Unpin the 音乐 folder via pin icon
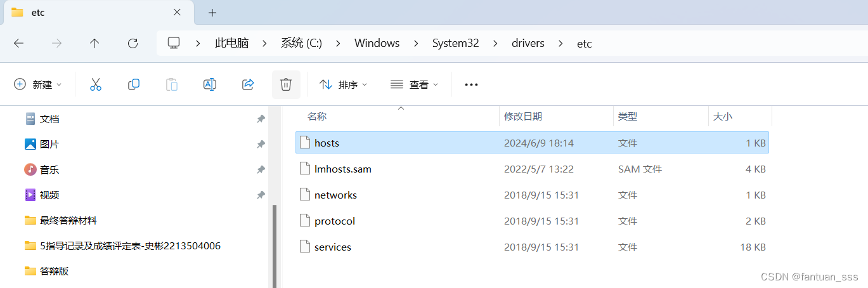Image resolution: width=868 pixels, height=288 pixels. click(x=261, y=169)
